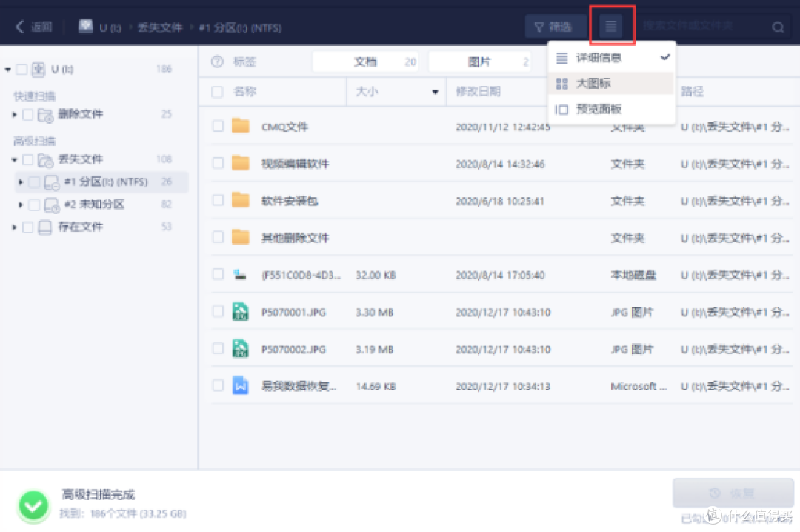Screen dimensions: 800x532
Task: Sort by 名称 column header
Action: point(244,91)
